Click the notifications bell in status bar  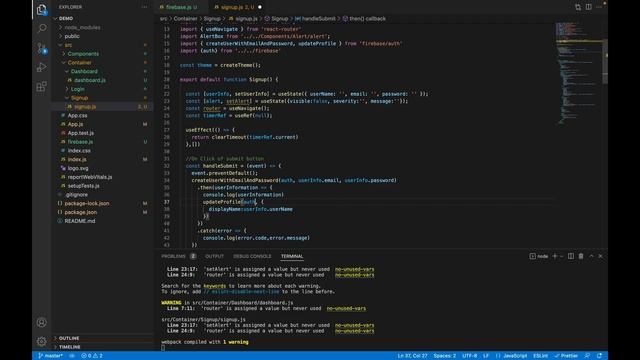(600, 356)
